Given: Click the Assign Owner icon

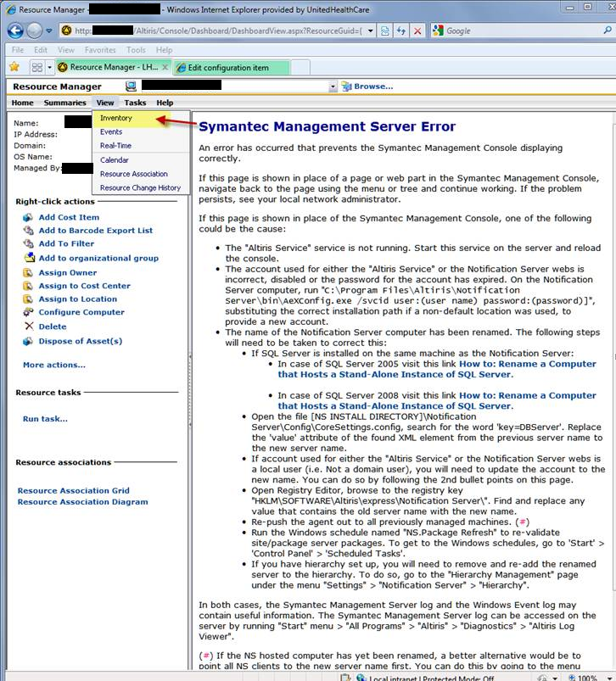Looking at the screenshot, I should tap(28, 273).
